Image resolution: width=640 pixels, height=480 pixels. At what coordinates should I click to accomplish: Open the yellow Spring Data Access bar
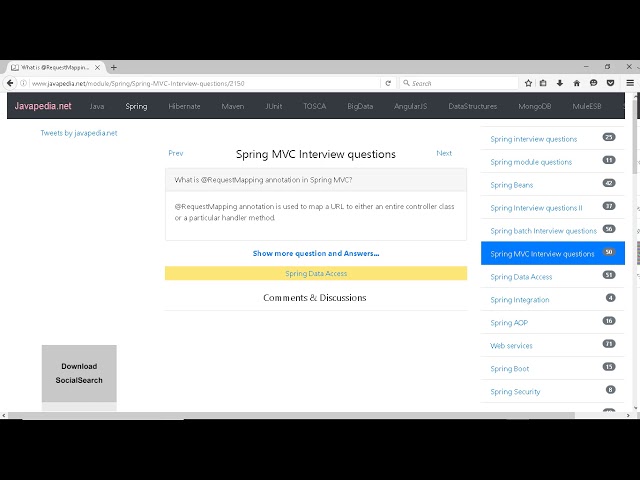tap(316, 273)
